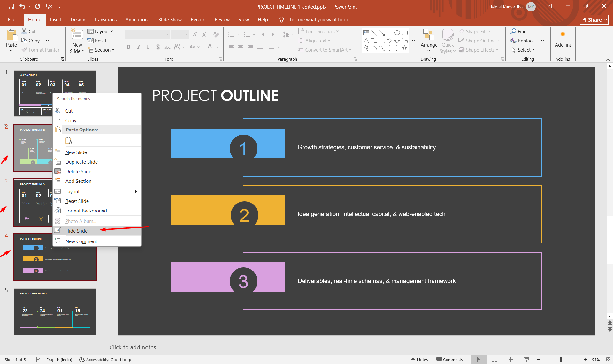Toggle Strikethrough formatting
The image size is (613, 364).
(x=167, y=47)
